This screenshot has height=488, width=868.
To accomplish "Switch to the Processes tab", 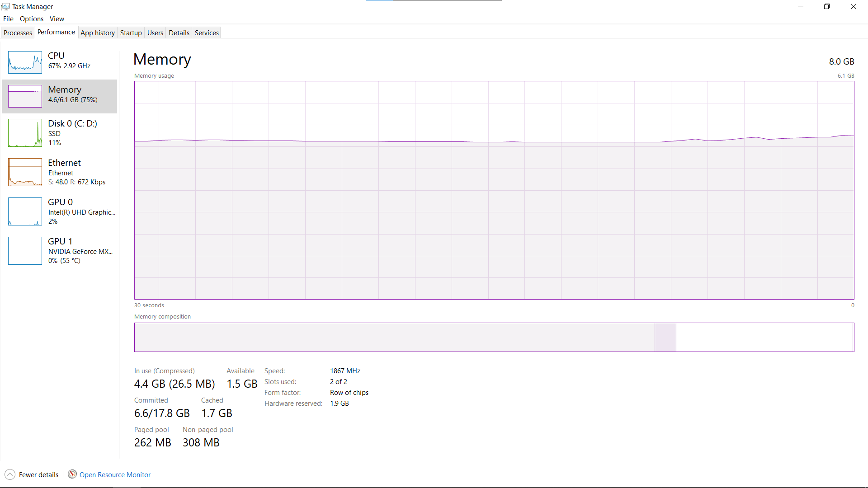I will pos(18,33).
